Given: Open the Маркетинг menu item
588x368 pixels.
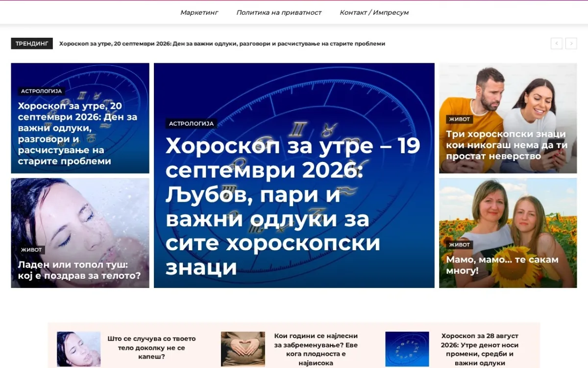Looking at the screenshot, I should (199, 12).
